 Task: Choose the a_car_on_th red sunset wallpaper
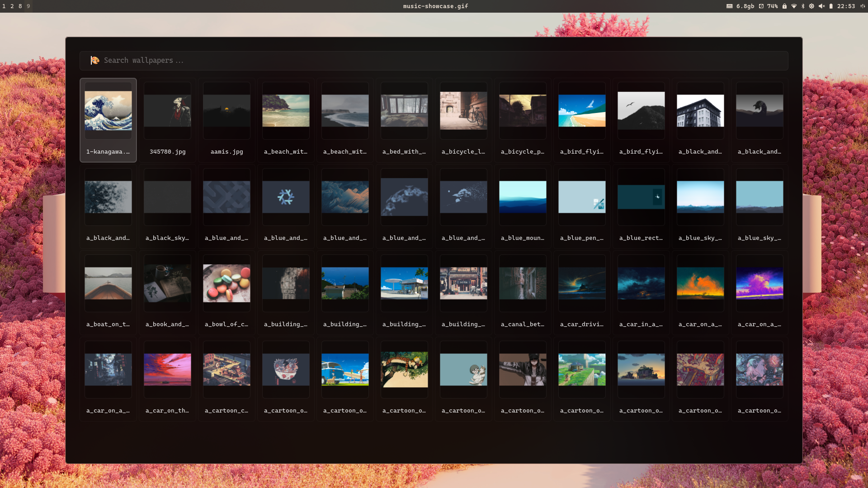(167, 379)
